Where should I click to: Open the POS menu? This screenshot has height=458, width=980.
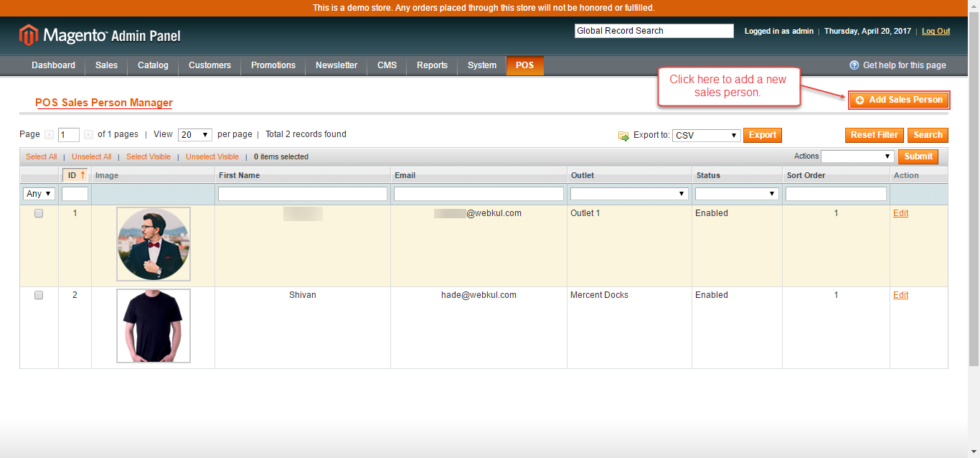click(524, 65)
